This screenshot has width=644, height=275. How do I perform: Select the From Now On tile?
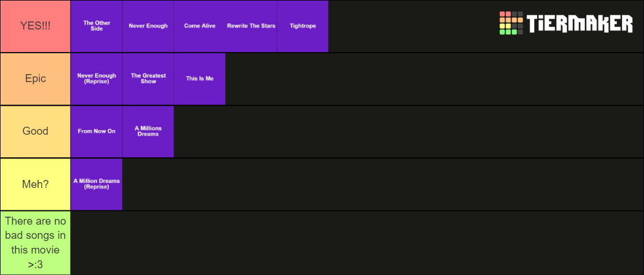97,131
